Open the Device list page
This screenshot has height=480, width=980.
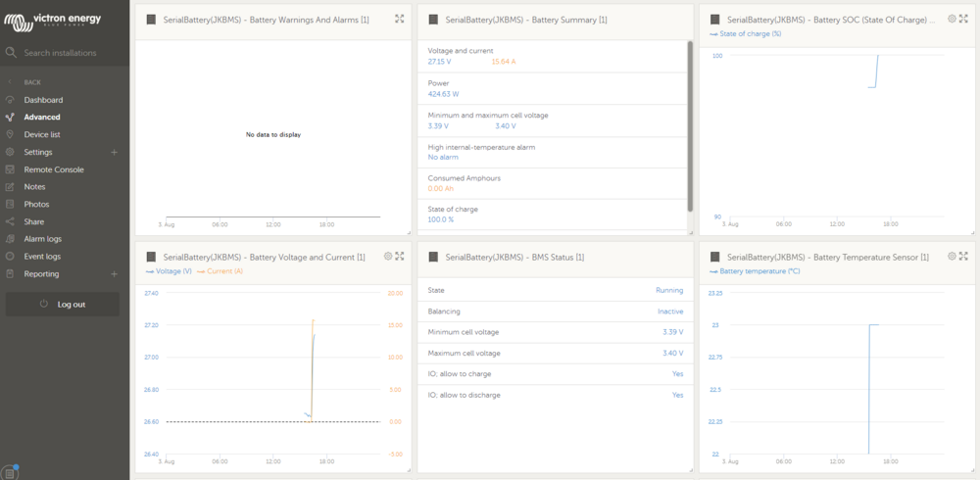tap(42, 134)
